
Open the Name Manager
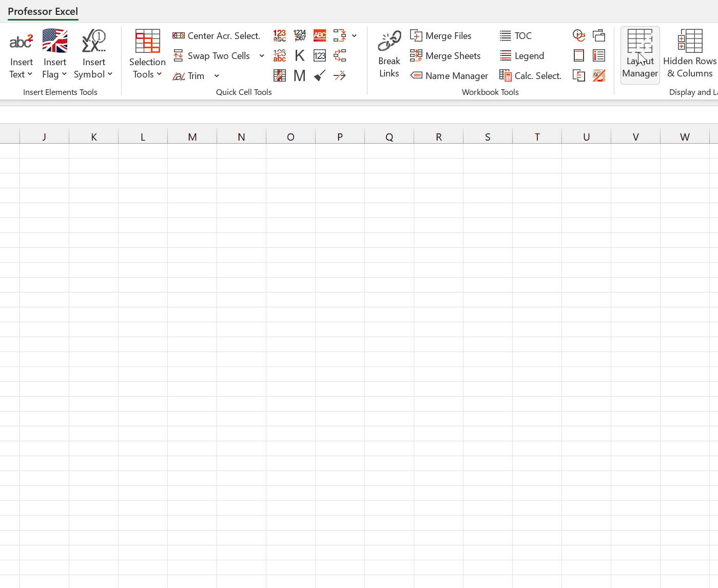click(449, 75)
